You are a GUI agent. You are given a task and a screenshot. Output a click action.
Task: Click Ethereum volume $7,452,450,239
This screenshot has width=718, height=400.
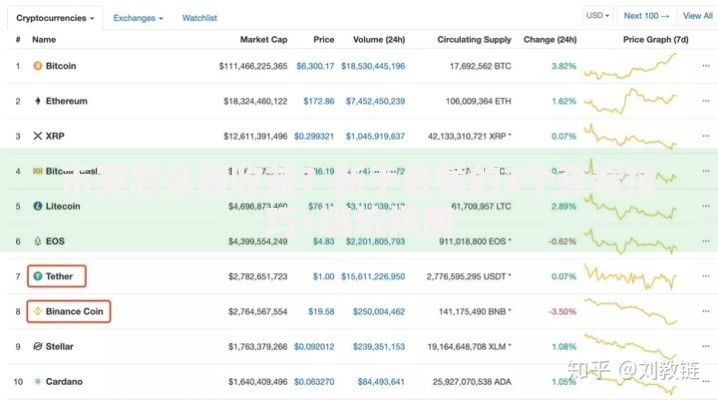tap(375, 101)
